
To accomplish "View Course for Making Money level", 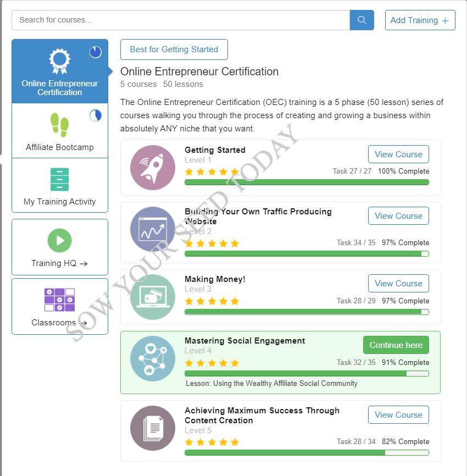I will pyautogui.click(x=398, y=284).
